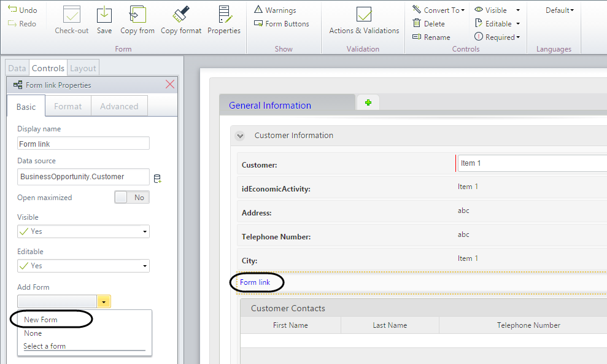Switch to the Data tab
The image size is (607, 364).
(x=17, y=68)
